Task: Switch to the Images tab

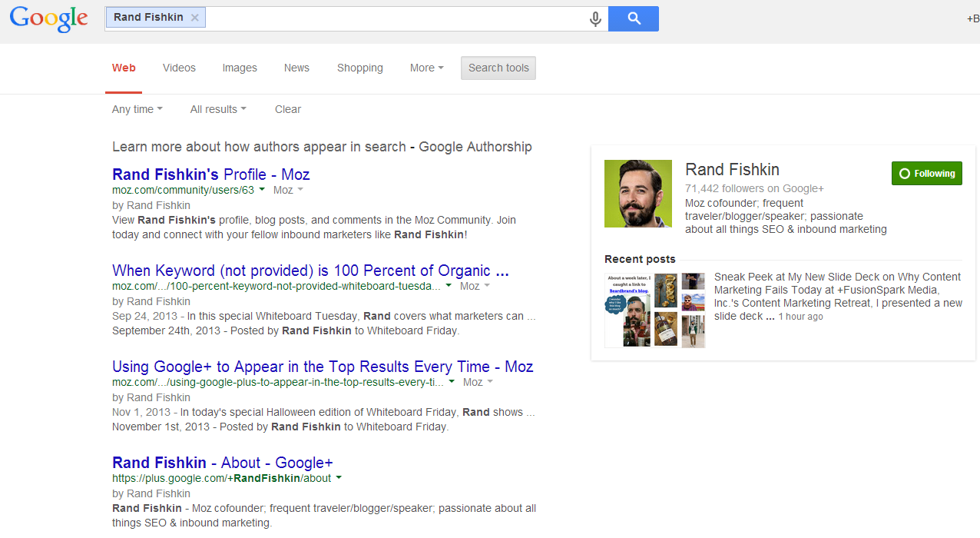Action: (x=240, y=68)
